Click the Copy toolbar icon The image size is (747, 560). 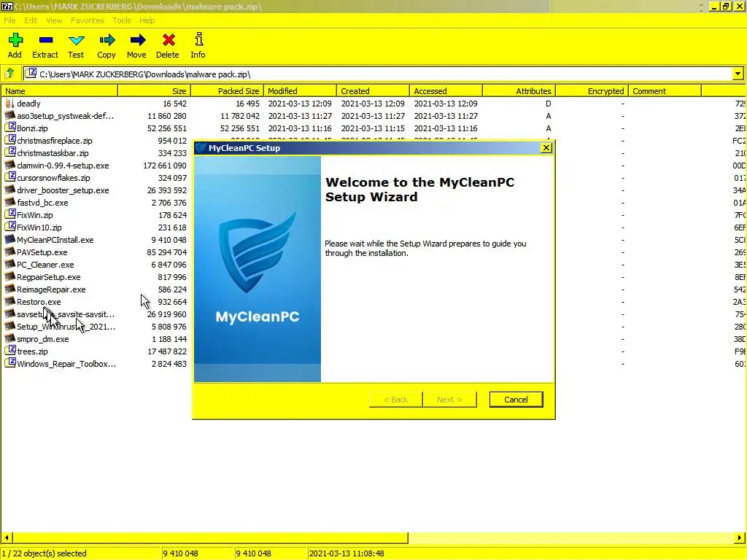tap(107, 40)
